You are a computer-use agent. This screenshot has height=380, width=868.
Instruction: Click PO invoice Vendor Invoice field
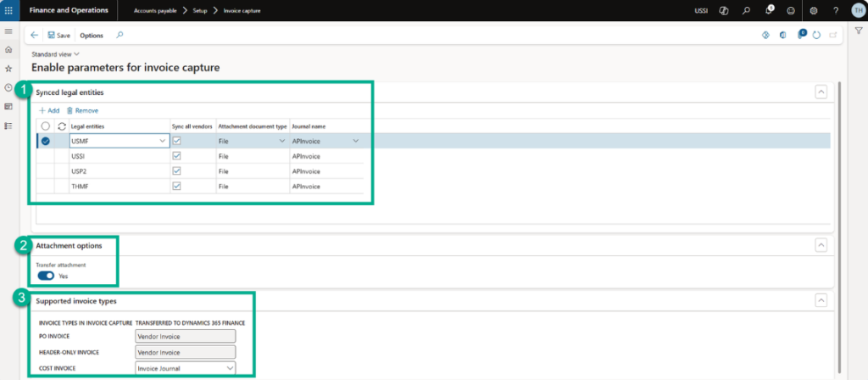coord(186,336)
